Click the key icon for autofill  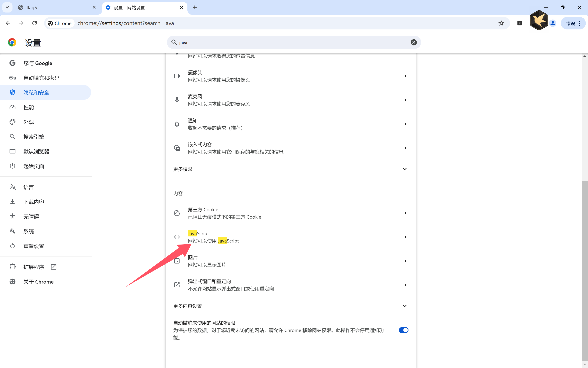12,78
